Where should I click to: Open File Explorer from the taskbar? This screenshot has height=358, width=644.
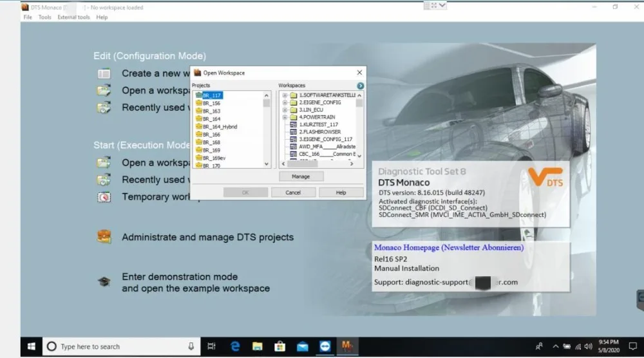(258, 346)
